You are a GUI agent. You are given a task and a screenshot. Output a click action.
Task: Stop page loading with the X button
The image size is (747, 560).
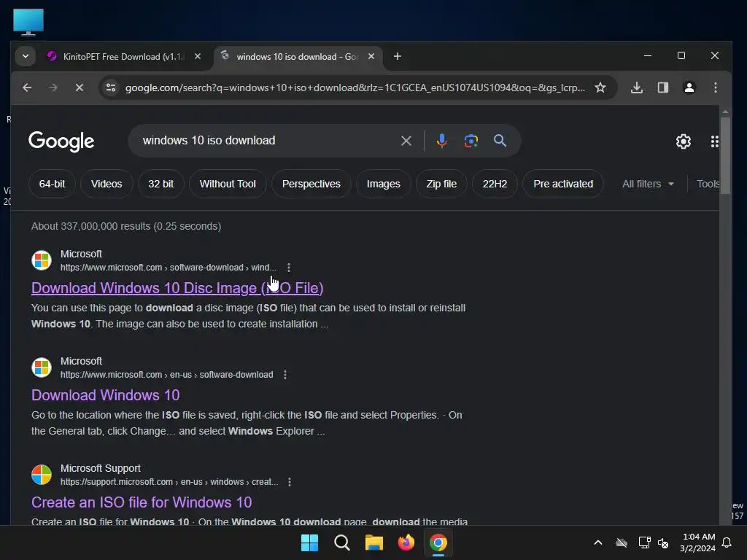coord(80,87)
